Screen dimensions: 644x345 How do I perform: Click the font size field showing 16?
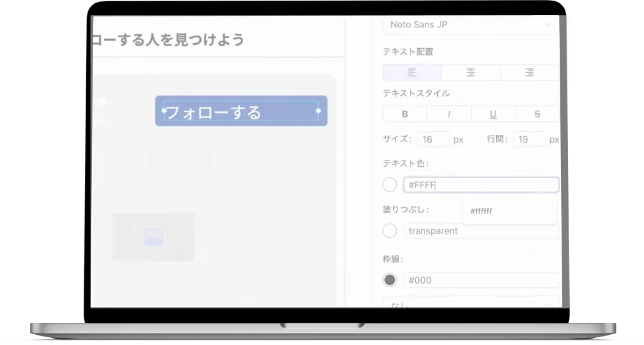click(434, 140)
